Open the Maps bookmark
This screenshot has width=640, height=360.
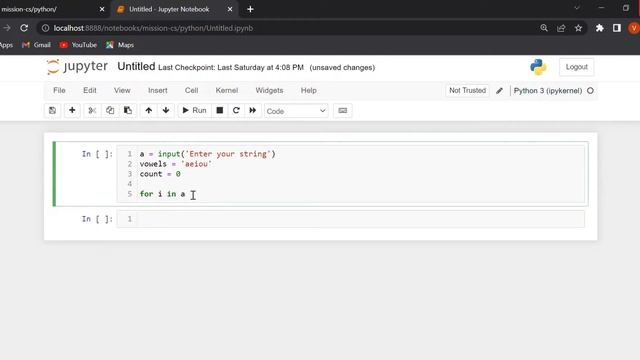120,45
